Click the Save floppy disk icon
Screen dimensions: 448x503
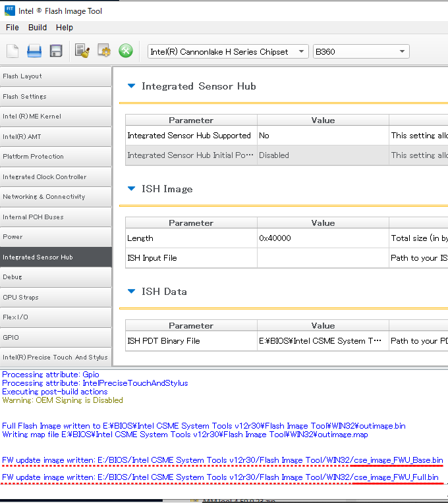(56, 51)
